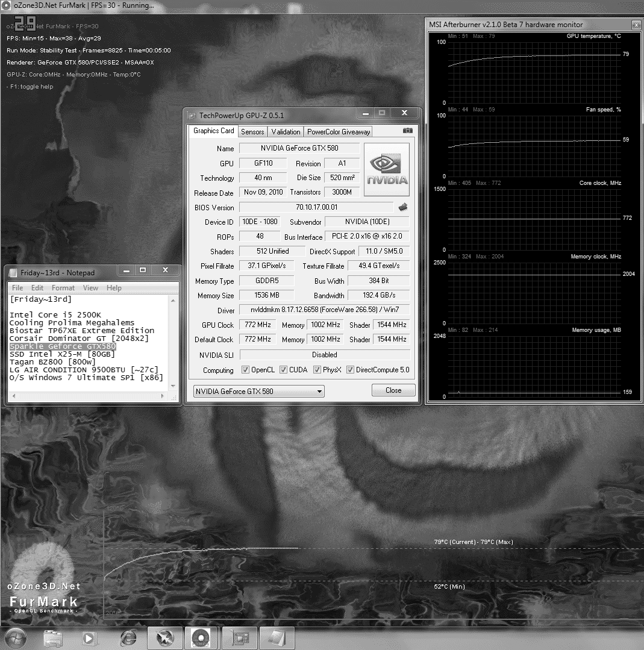The image size is (644, 650).
Task: Click the Driver version field
Action: 325,310
